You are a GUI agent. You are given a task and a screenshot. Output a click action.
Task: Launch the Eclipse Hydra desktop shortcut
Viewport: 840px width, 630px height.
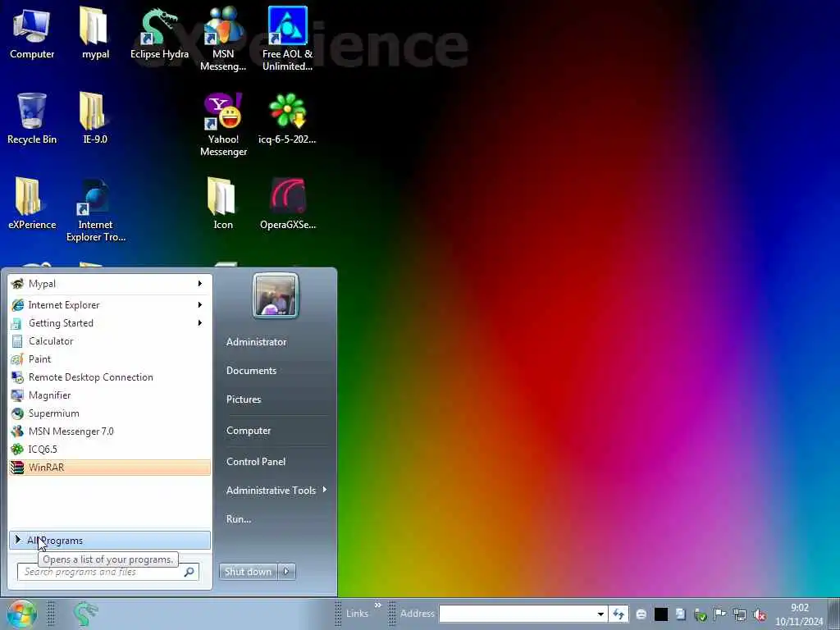159,33
